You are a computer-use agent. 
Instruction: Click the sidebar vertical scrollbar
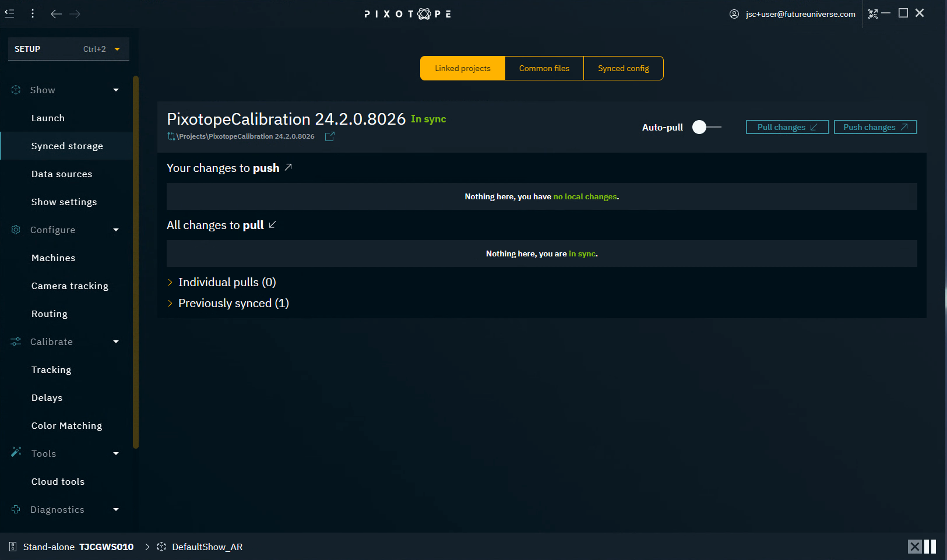[136, 262]
